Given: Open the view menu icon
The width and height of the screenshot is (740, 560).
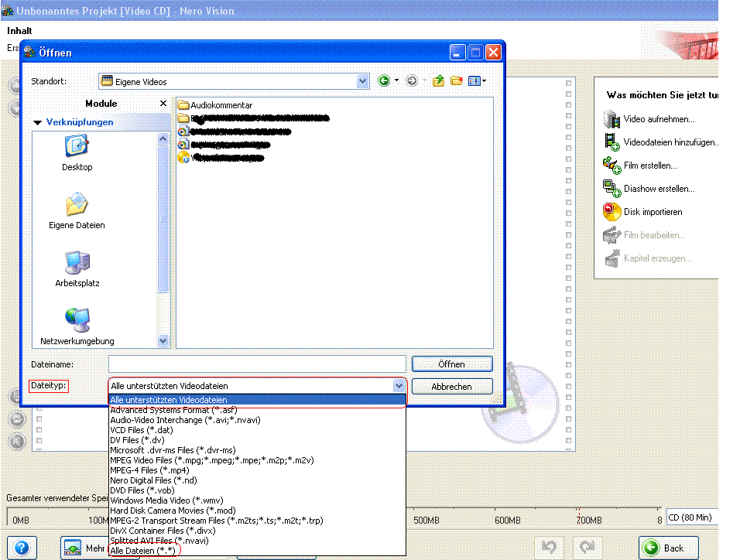Looking at the screenshot, I should point(474,81).
